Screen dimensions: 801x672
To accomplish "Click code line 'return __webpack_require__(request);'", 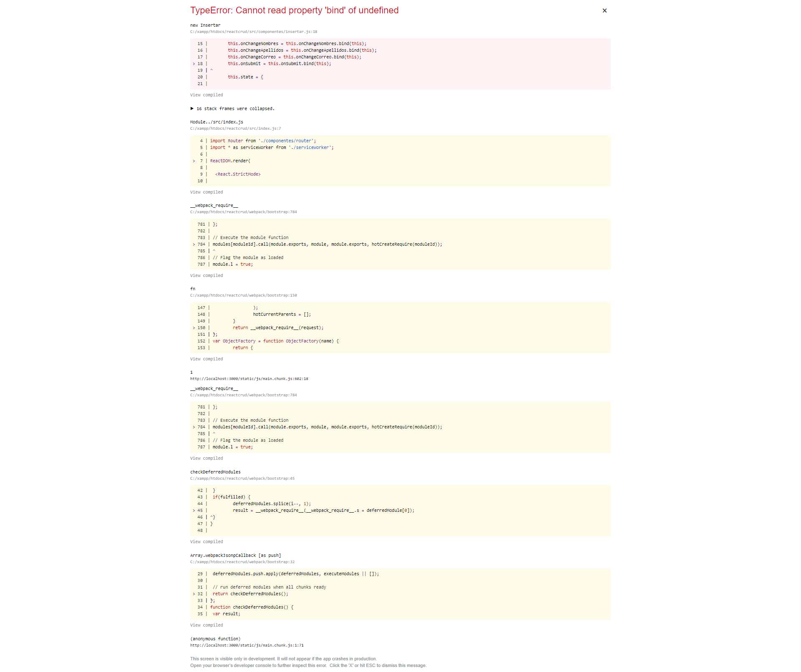I will click(x=278, y=328).
